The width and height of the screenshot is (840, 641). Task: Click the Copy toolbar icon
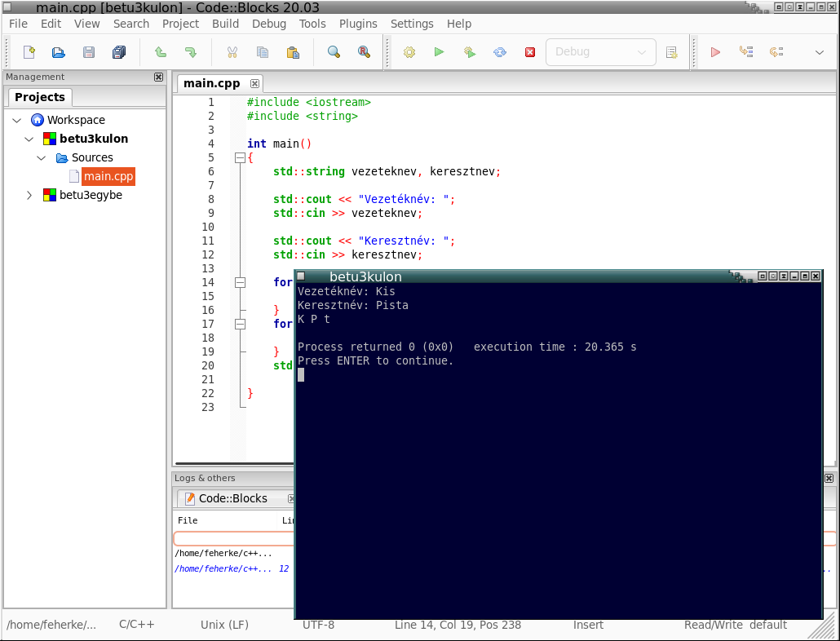262,52
